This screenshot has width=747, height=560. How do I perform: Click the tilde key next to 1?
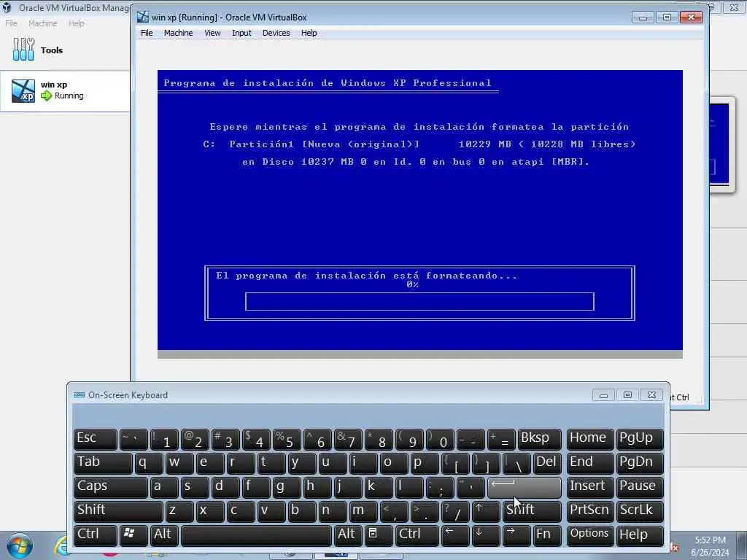pos(133,439)
